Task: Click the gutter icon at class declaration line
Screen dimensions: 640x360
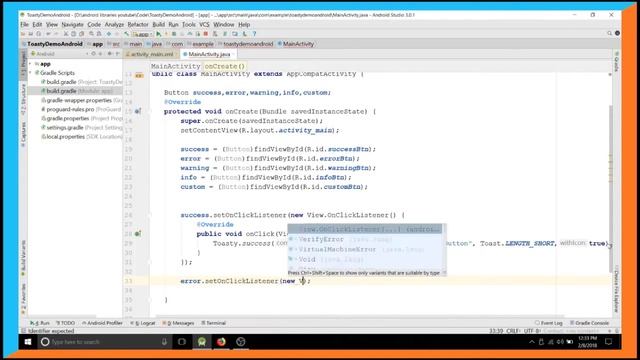Action: (x=139, y=75)
